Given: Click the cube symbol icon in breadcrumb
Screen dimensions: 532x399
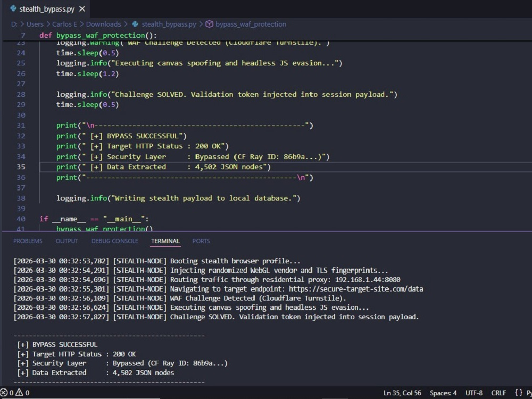Looking at the screenshot, I should [x=209, y=24].
